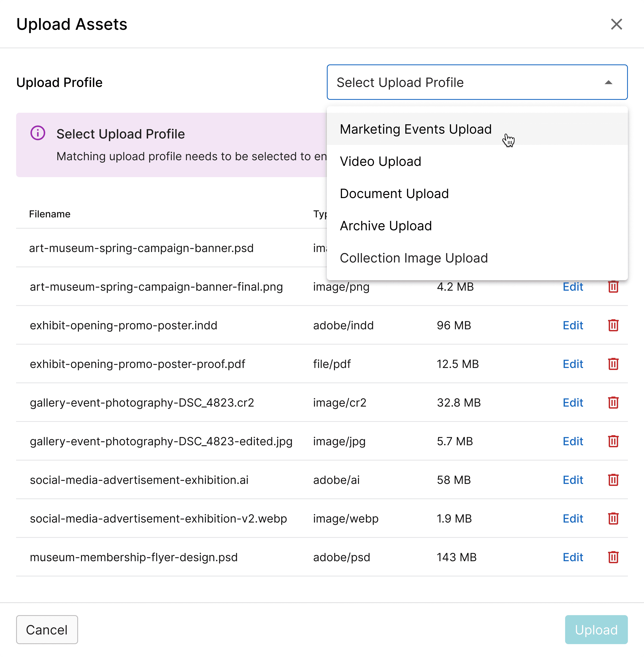The image size is (644, 657).
Task: Select Video Upload from the profile dropdown
Action: coord(380,161)
